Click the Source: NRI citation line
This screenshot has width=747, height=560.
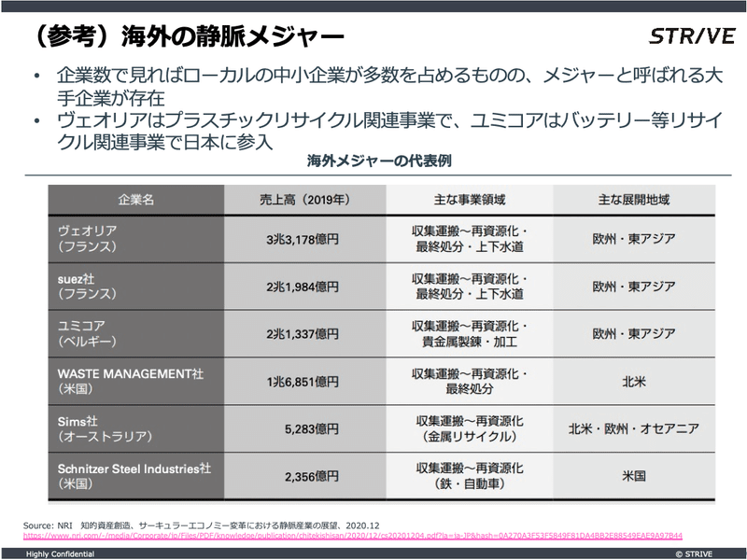coord(201,525)
